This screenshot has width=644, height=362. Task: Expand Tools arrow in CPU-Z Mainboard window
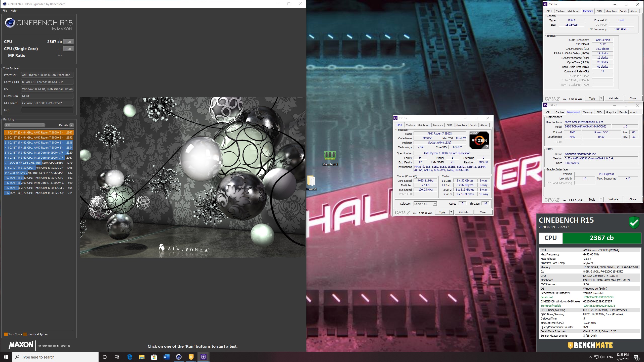(601, 199)
